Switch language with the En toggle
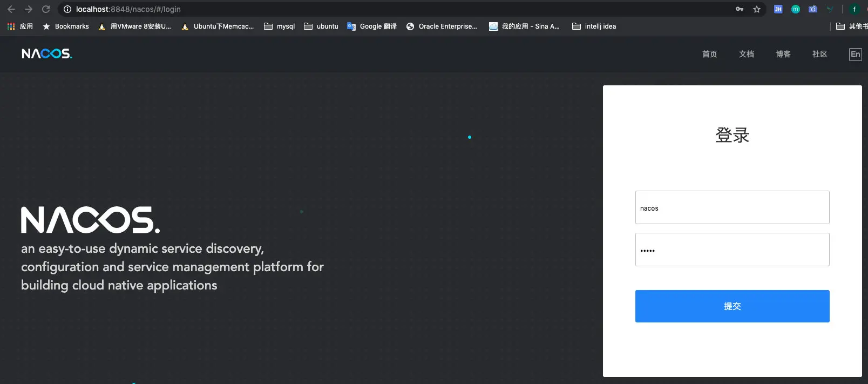This screenshot has width=868, height=384. tap(856, 54)
